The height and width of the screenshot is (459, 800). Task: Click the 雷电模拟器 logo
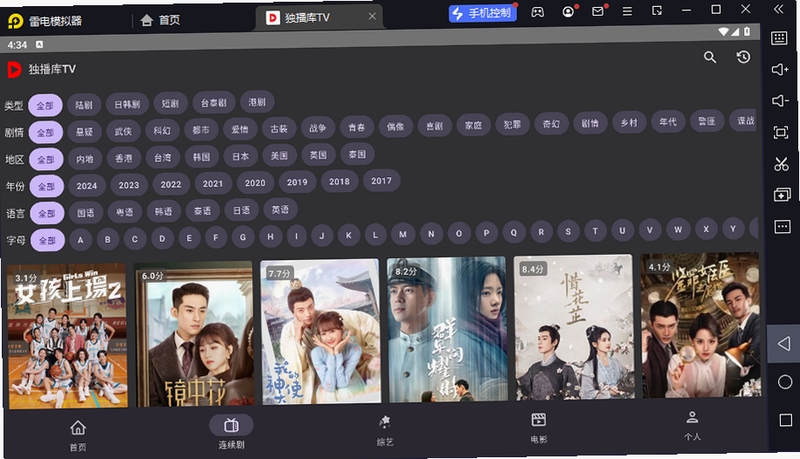pyautogui.click(x=15, y=21)
